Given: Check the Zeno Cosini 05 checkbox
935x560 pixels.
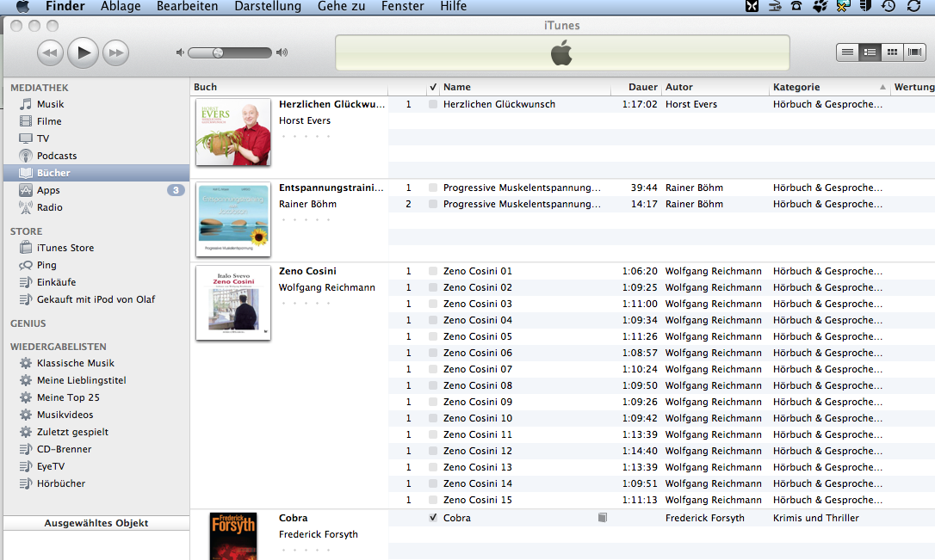Looking at the screenshot, I should pos(433,336).
